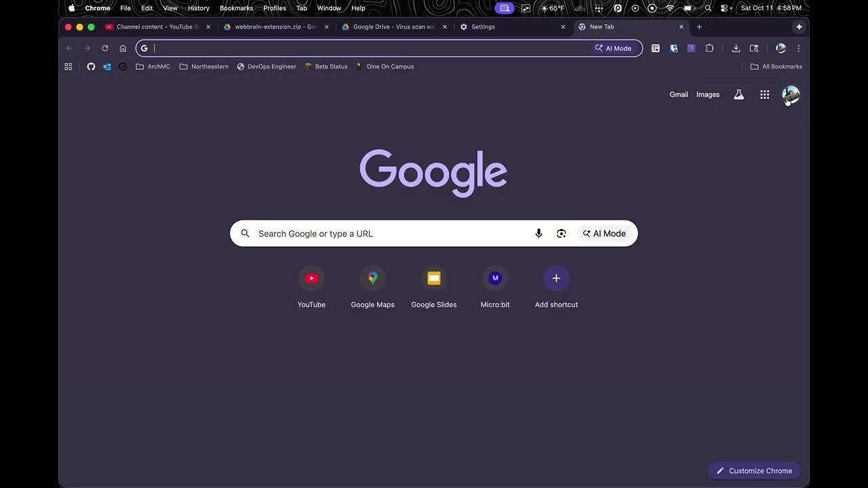Viewport: 868px width, 488px height.
Task: Open macOS Control Center
Action: click(x=724, y=8)
